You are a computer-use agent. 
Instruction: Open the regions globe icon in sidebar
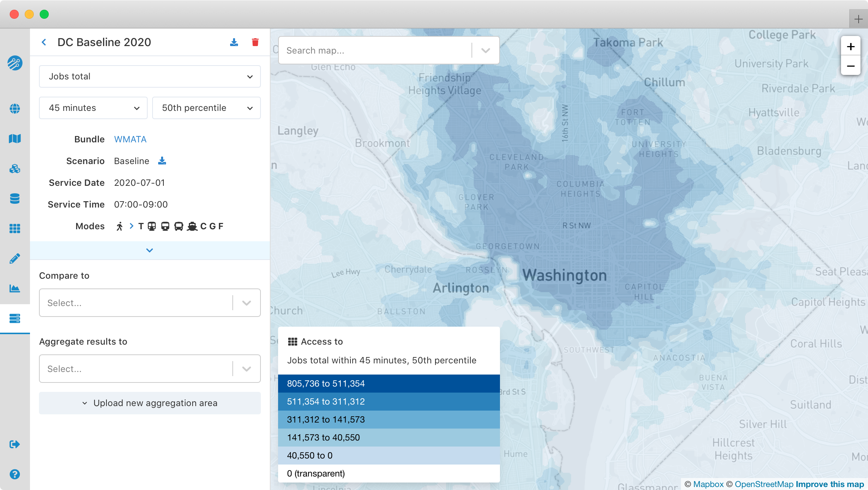pyautogui.click(x=15, y=109)
